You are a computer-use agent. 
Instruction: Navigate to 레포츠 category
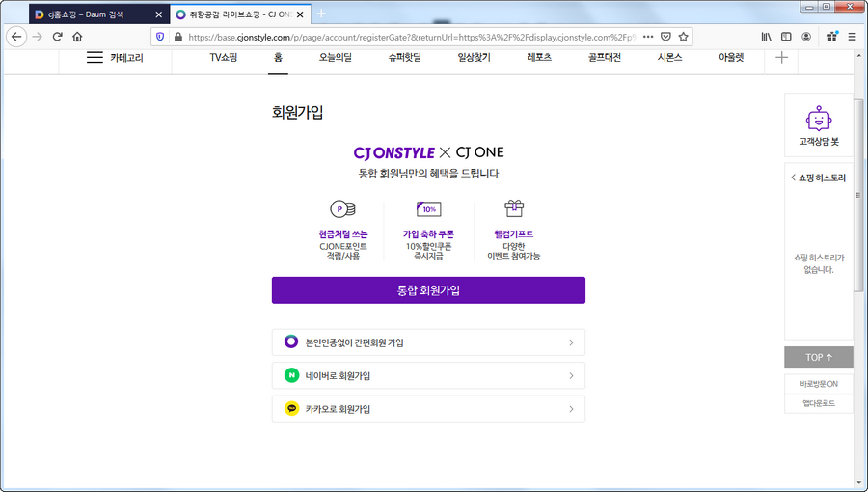tap(539, 57)
